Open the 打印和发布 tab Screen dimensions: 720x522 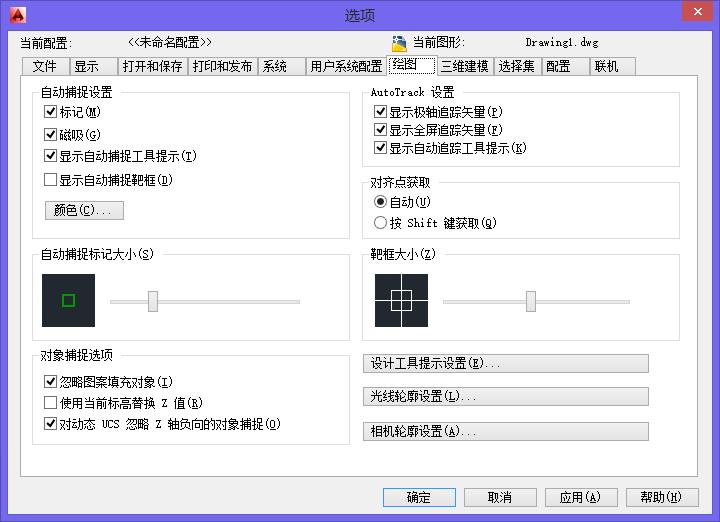tap(222, 66)
